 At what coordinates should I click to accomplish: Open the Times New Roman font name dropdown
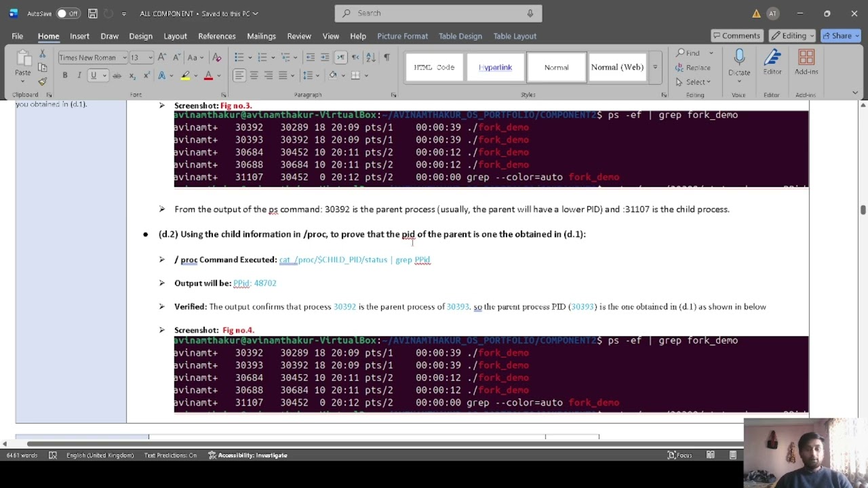click(124, 58)
